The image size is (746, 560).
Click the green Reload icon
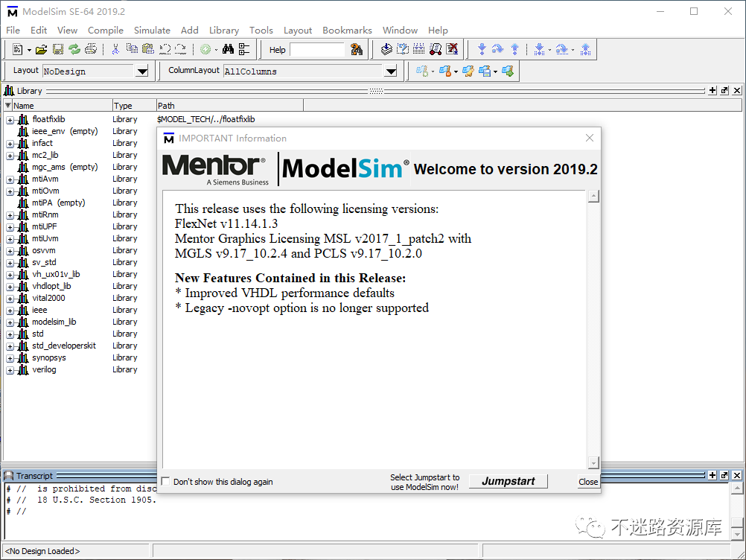coord(74,49)
